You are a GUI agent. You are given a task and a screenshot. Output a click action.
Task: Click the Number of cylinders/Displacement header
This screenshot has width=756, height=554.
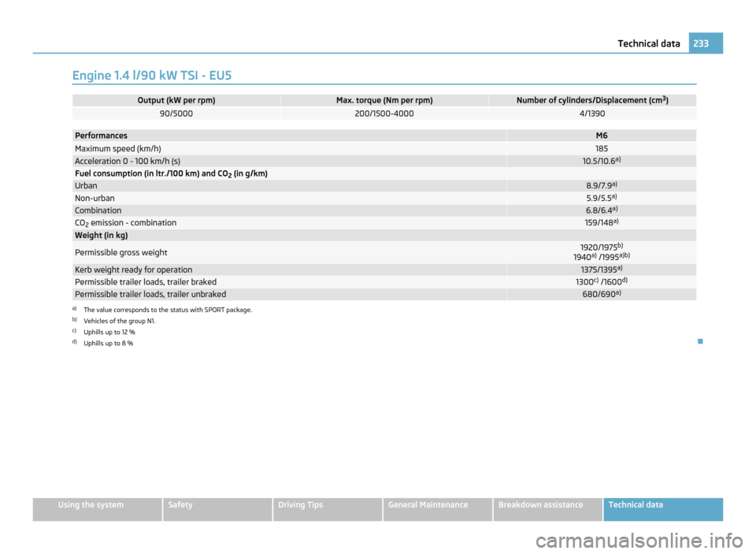click(591, 100)
